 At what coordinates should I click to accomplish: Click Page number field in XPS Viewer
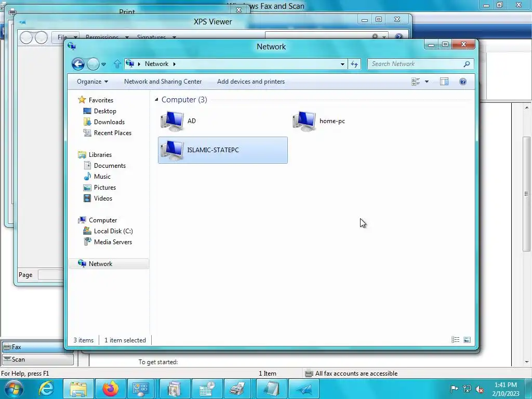pyautogui.click(x=51, y=275)
